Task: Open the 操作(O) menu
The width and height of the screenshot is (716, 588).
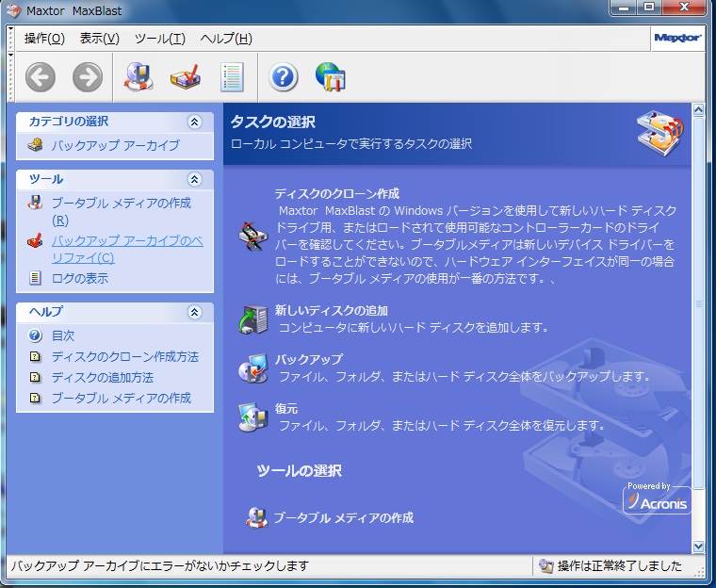Action: 45,39
